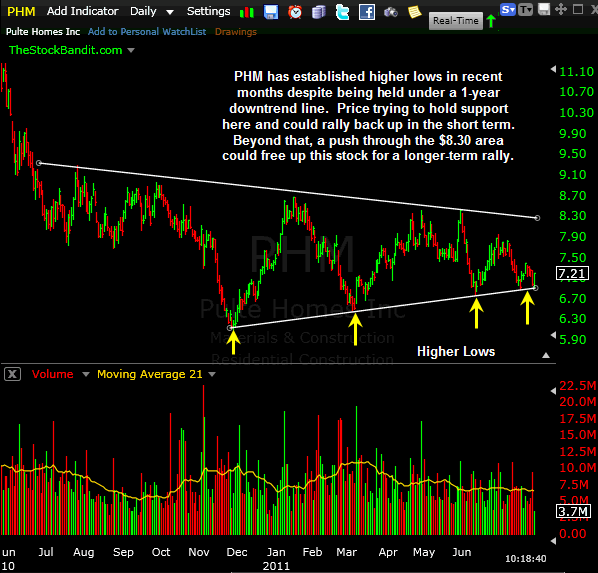This screenshot has height=573, width=598.
Task: Open the gray T dropdown icon
Action: 526,9
